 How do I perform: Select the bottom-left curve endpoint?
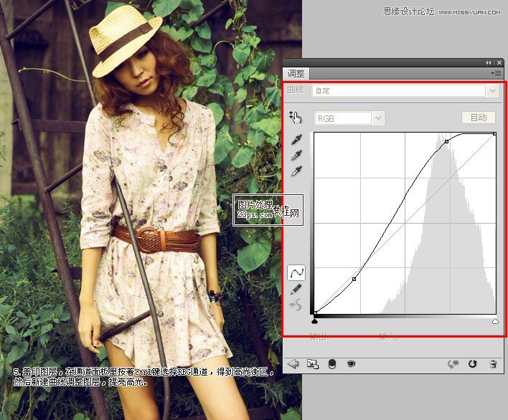pyautogui.click(x=315, y=312)
